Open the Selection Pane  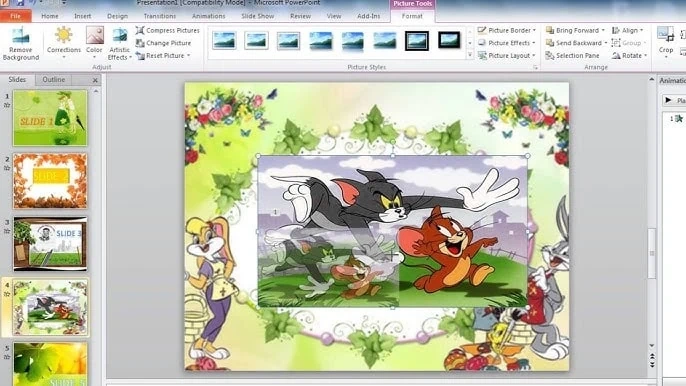[572, 56]
